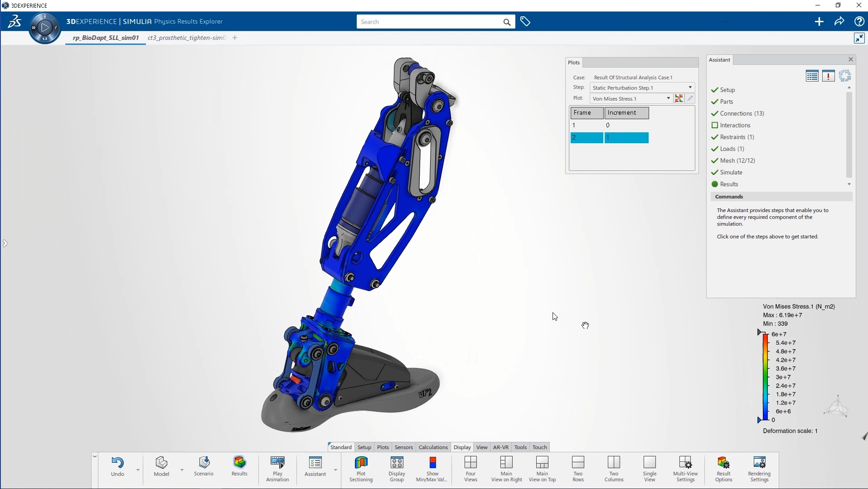Image resolution: width=868 pixels, height=489 pixels.
Task: Toggle the Interactions checkbox in Assistant
Action: coord(715,125)
